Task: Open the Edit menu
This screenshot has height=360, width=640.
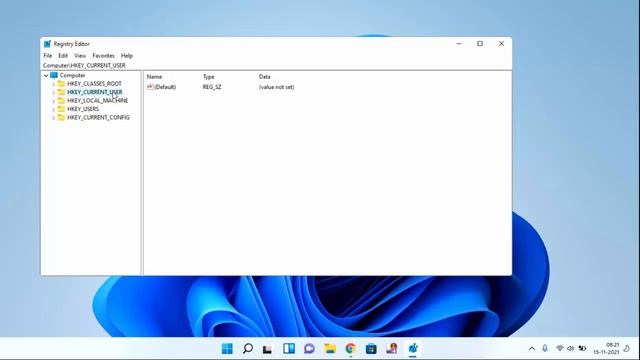Action: pyautogui.click(x=63, y=56)
